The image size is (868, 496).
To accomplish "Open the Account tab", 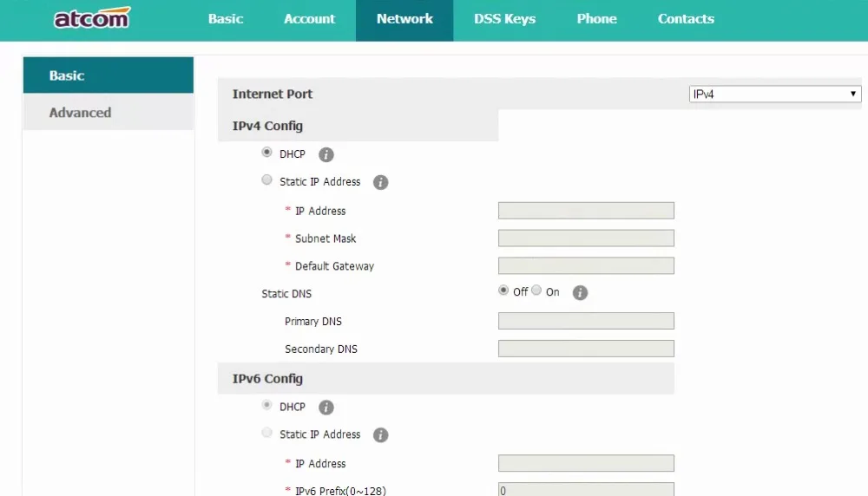I will pyautogui.click(x=309, y=19).
